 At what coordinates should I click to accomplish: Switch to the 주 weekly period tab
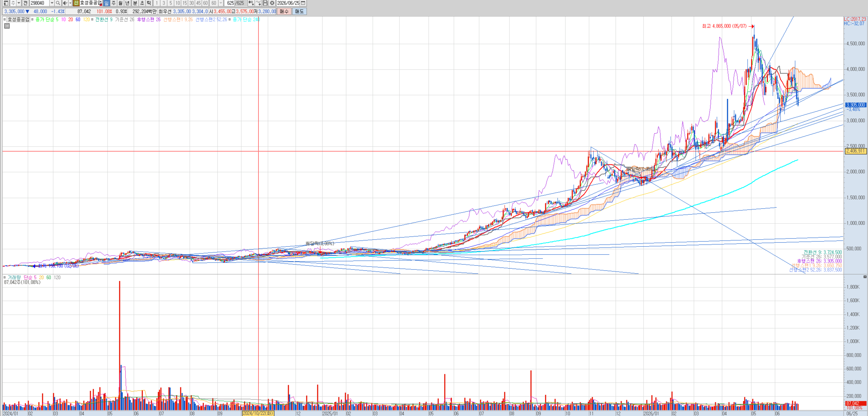(x=113, y=3)
